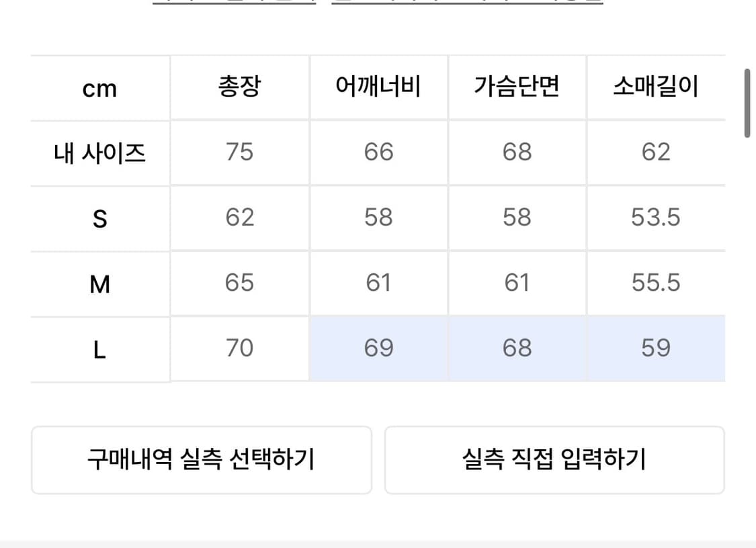Select the 내 사이즈 row label
756x548 pixels.
pos(99,152)
